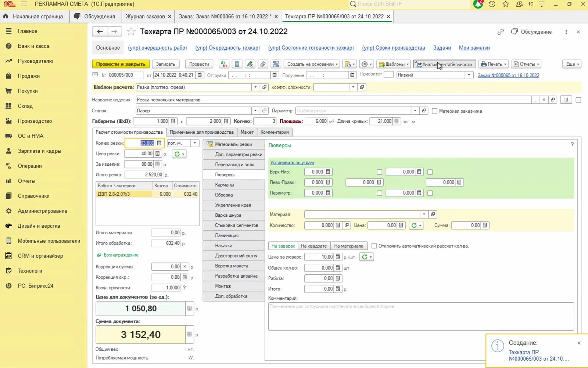Screen dimensions: 588x368
Task: Open the Создать на основании dropdown
Action: pos(312,64)
